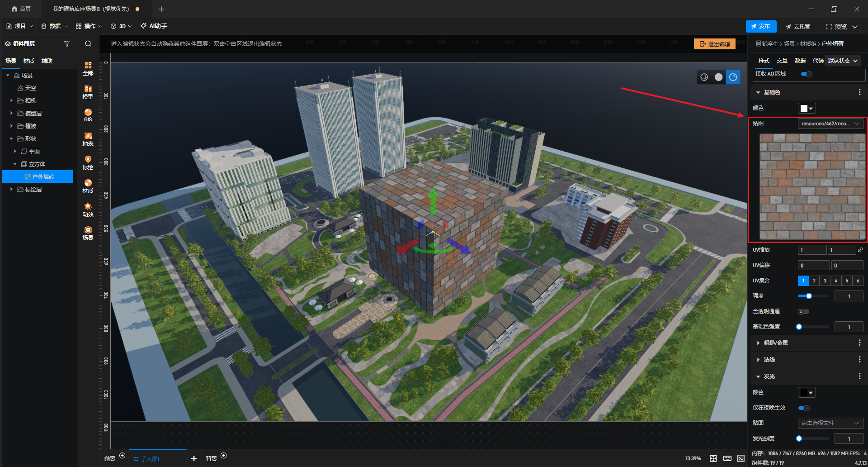Viewport: 868px width, 467px height.
Task: Click the layer filter funnel icon
Action: coord(67,44)
